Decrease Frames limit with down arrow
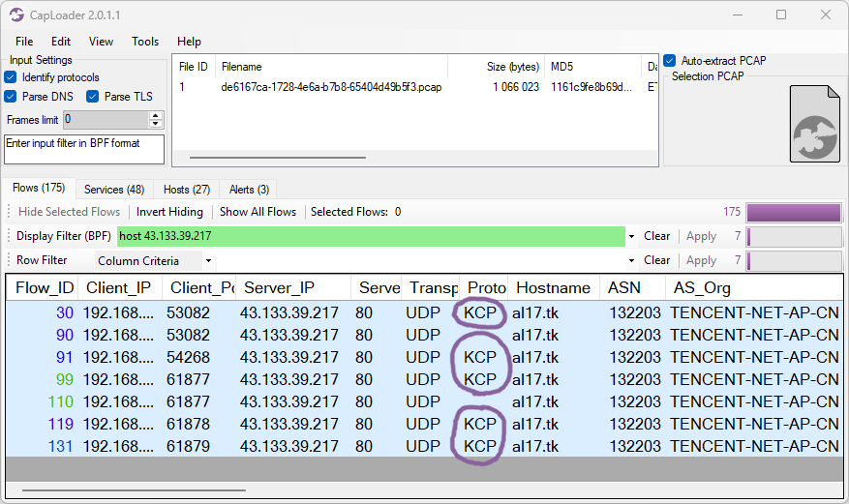This screenshot has height=504, width=849. pos(156,123)
